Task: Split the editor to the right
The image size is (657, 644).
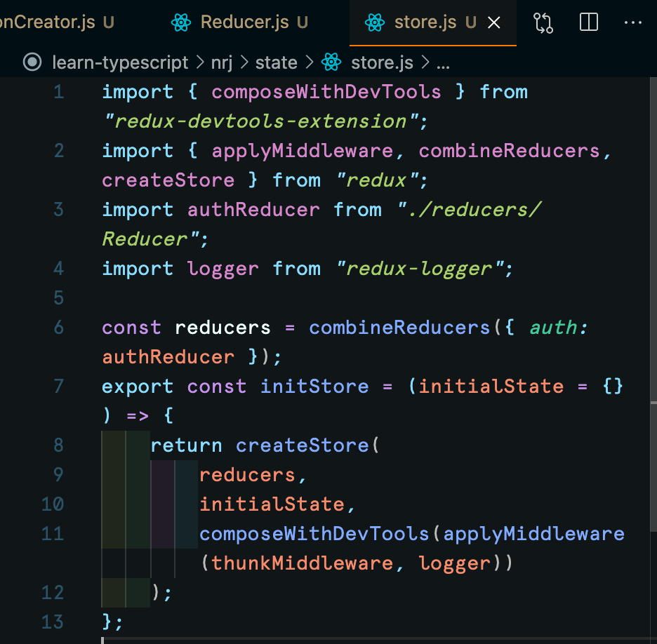Action: click(588, 22)
